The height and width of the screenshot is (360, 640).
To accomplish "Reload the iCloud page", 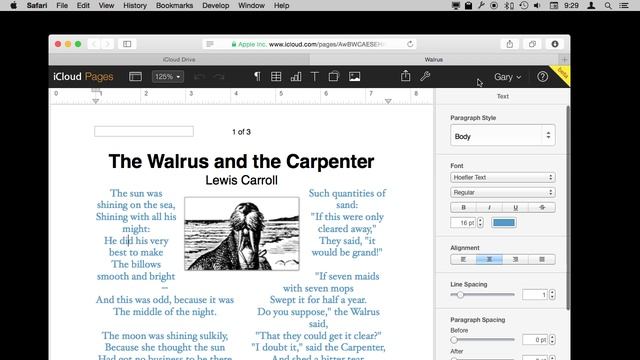I will click(410, 44).
